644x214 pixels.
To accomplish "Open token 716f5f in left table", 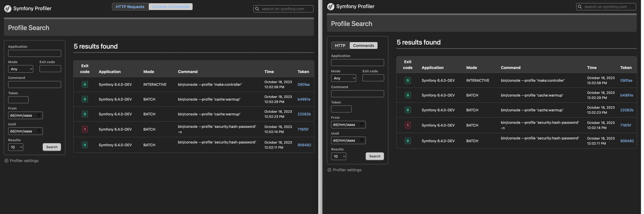I will (303, 129).
